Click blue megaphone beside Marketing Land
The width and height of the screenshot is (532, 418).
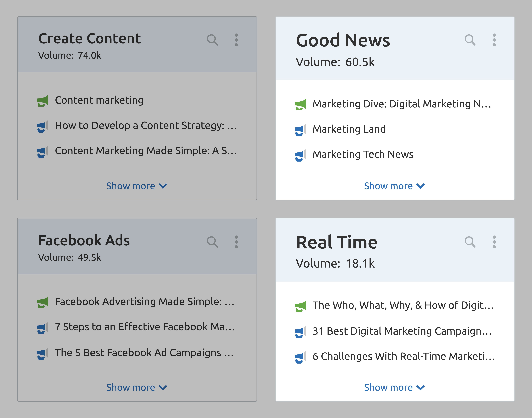300,130
